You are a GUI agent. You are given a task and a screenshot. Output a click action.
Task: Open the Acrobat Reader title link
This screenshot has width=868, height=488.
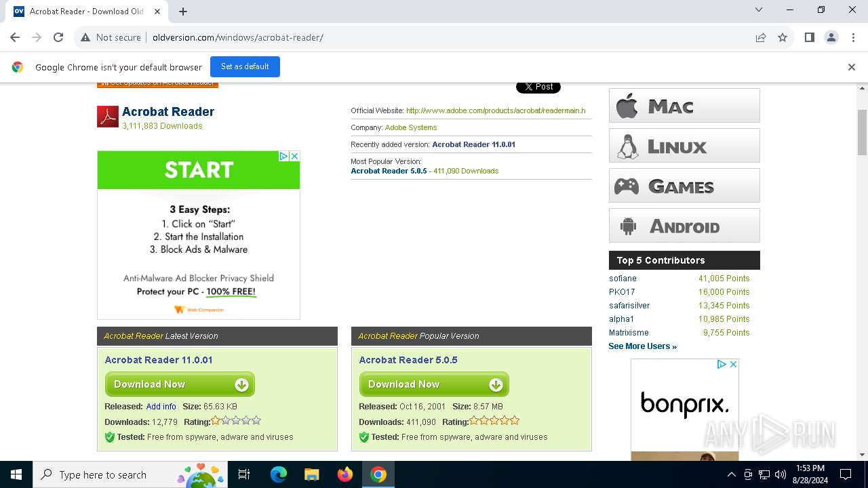[x=168, y=112]
